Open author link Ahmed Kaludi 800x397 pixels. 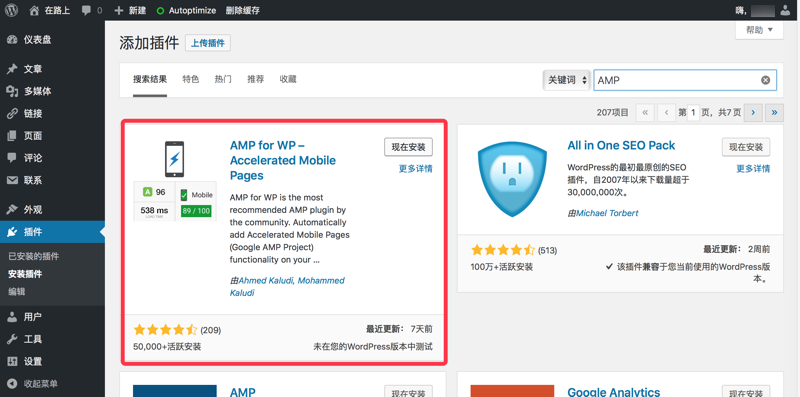click(x=266, y=281)
